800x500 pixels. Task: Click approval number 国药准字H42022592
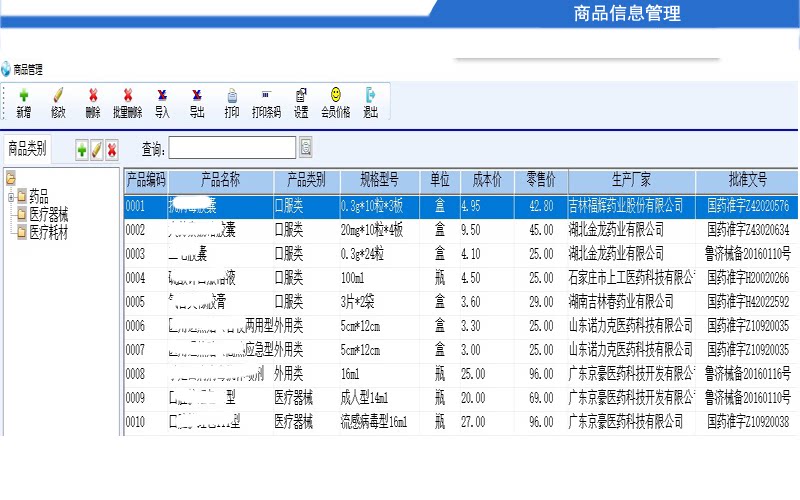coord(748,302)
